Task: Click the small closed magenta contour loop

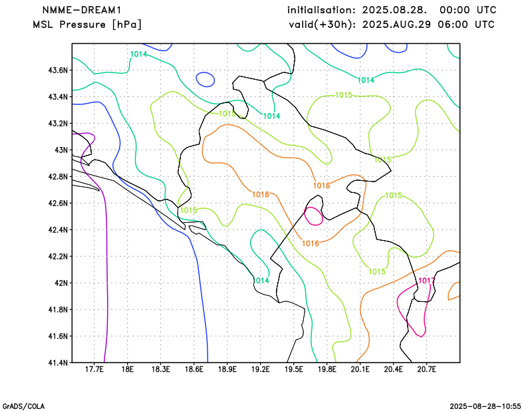Action: click(x=313, y=216)
